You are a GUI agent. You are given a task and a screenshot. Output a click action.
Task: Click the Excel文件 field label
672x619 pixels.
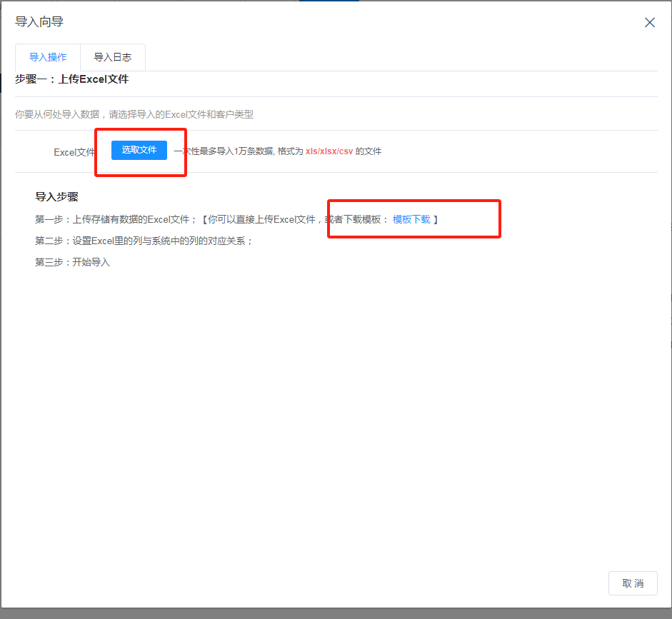point(74,152)
